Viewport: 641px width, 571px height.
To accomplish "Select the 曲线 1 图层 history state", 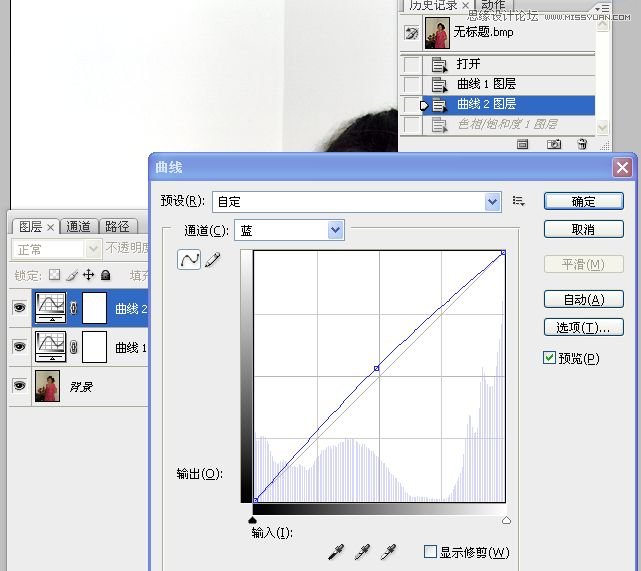I will [x=509, y=84].
